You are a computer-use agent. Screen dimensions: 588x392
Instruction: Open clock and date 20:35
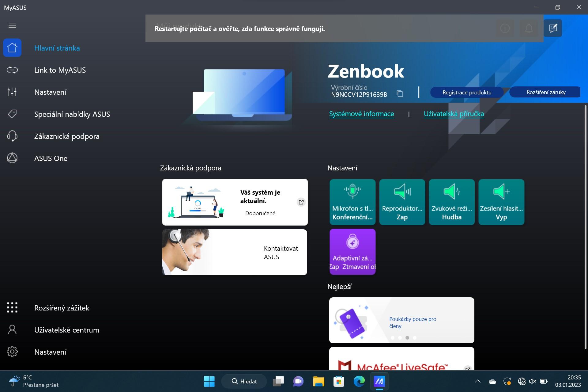(x=568, y=381)
